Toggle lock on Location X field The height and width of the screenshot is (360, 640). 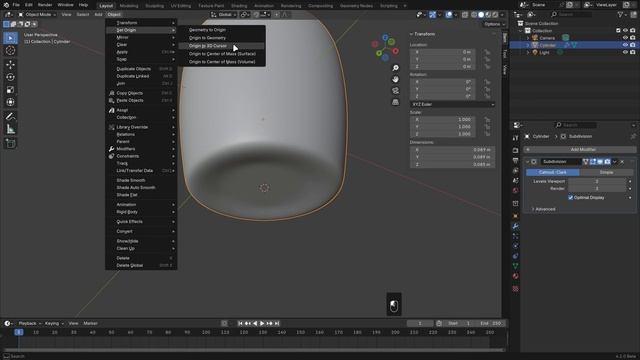(x=487, y=52)
